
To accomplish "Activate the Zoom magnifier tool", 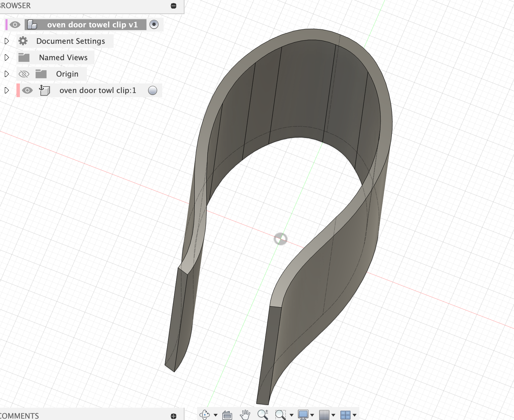I will (263, 415).
